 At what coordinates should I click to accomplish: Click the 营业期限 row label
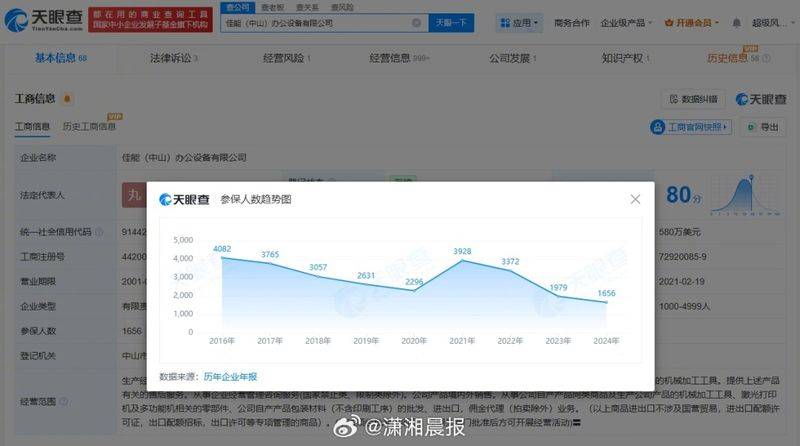tap(38, 282)
